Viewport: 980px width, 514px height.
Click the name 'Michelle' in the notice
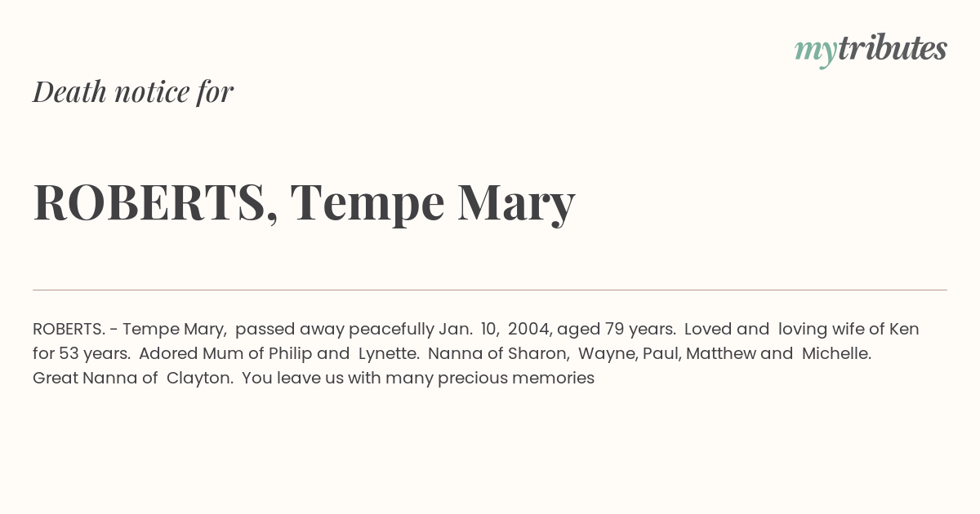836,354
